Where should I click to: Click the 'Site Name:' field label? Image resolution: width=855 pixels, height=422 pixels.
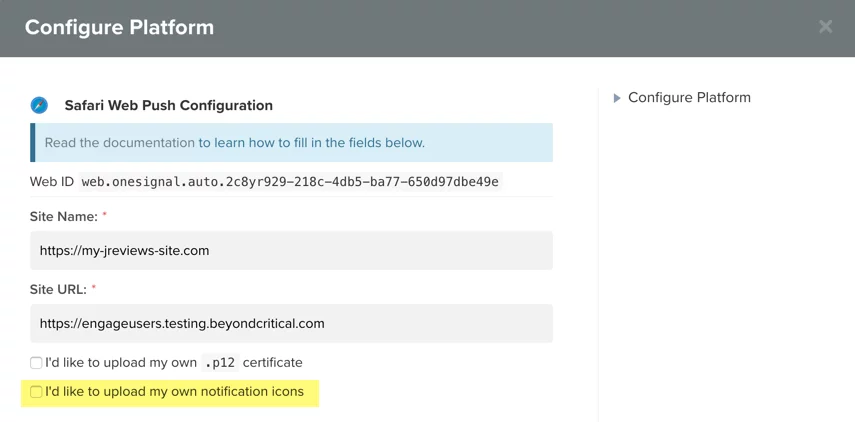(63, 216)
